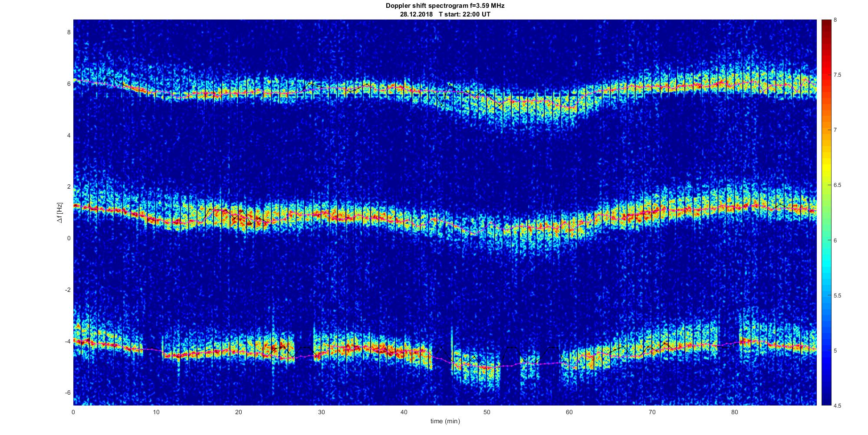Click the y-axis tick label -6
The image size is (868, 435).
(68, 393)
